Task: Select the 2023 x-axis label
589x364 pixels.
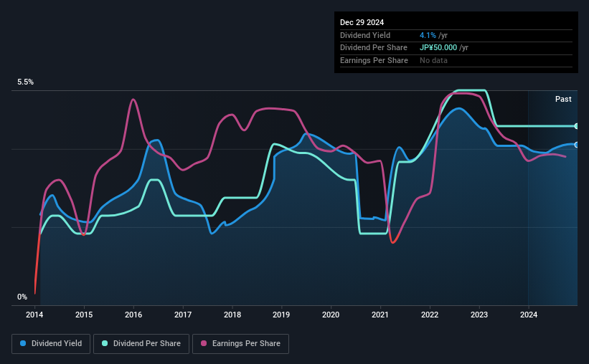Action: pyautogui.click(x=479, y=315)
